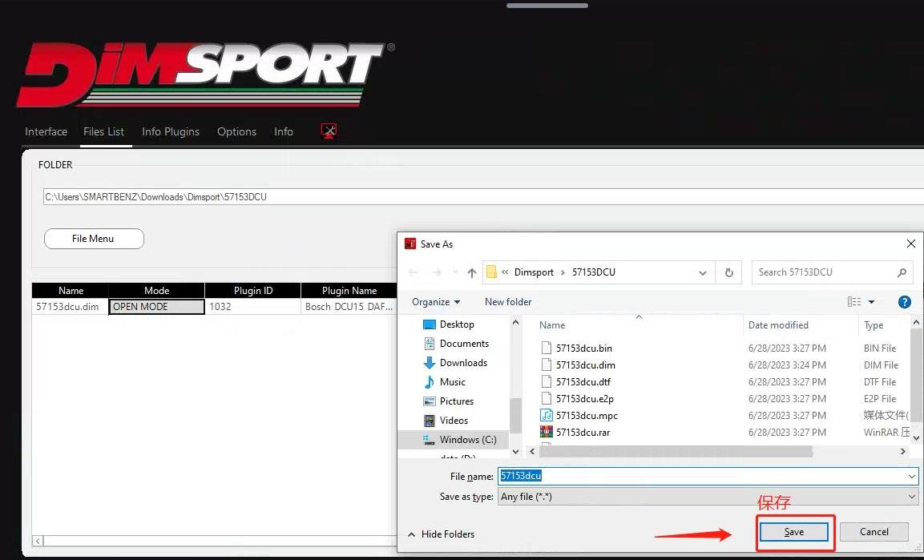Switch to the Files List tab

pyautogui.click(x=103, y=131)
